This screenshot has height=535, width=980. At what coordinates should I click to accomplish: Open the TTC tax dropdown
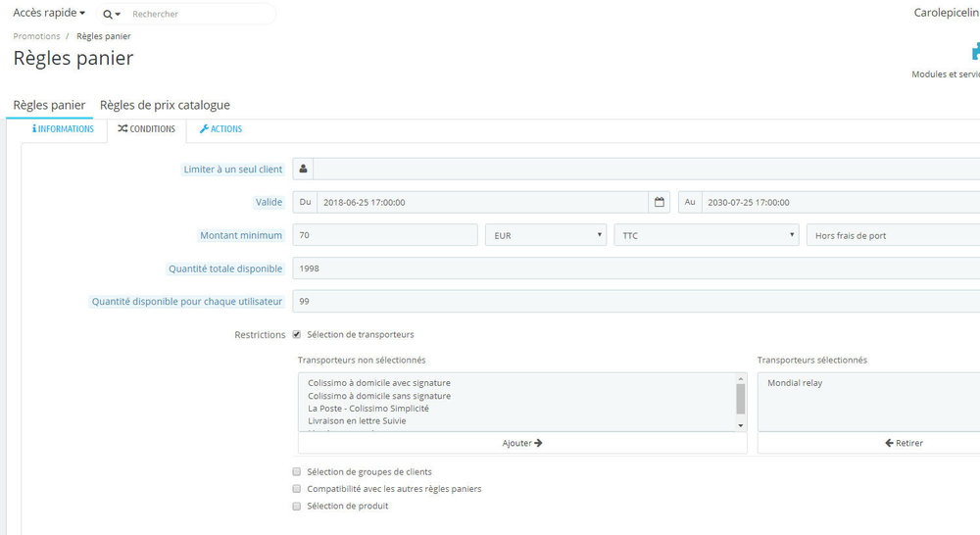[x=707, y=235]
